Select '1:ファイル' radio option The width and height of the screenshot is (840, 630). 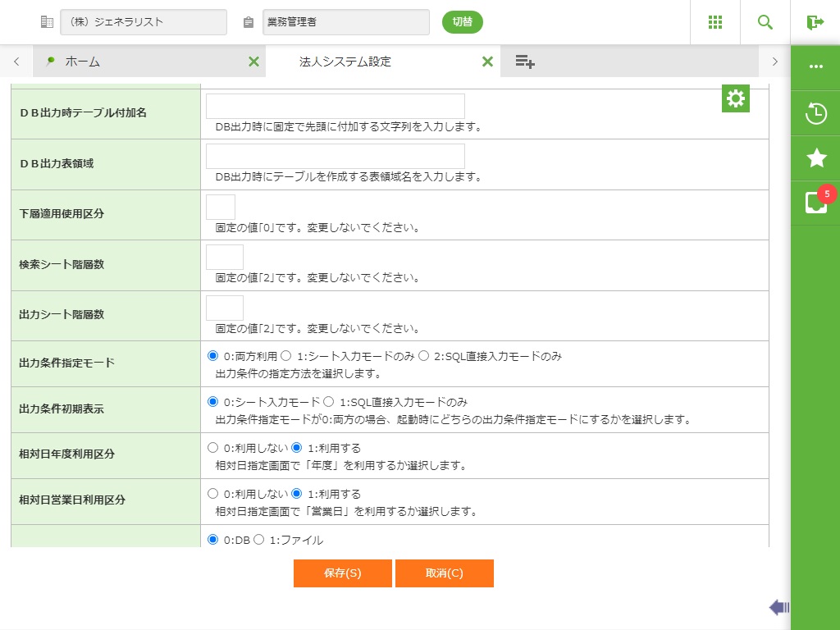point(259,540)
